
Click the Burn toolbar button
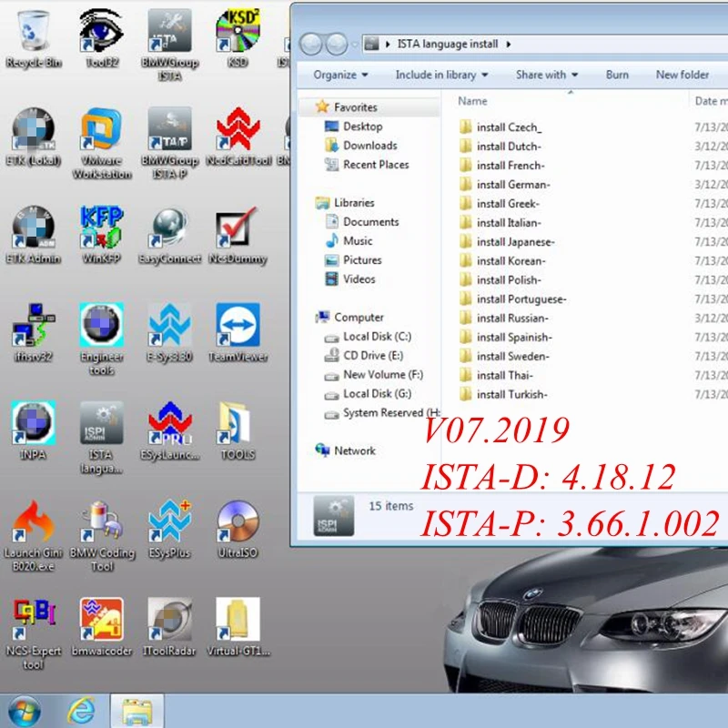coord(617,75)
